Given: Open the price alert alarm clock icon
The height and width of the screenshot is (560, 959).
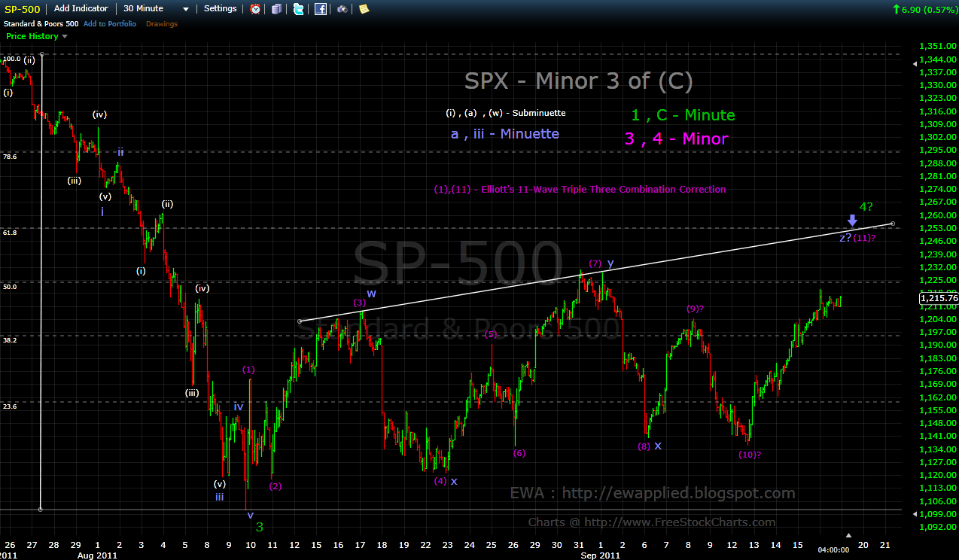Looking at the screenshot, I should pyautogui.click(x=255, y=8).
